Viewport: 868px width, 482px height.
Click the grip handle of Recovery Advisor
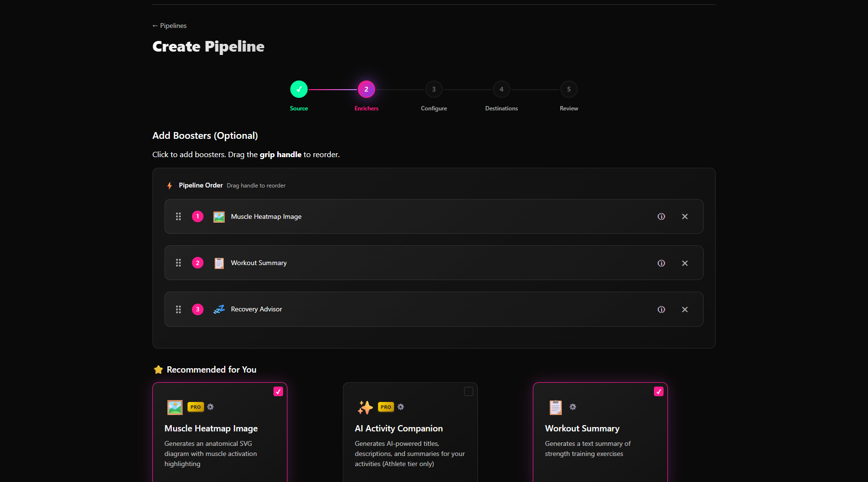(178, 309)
